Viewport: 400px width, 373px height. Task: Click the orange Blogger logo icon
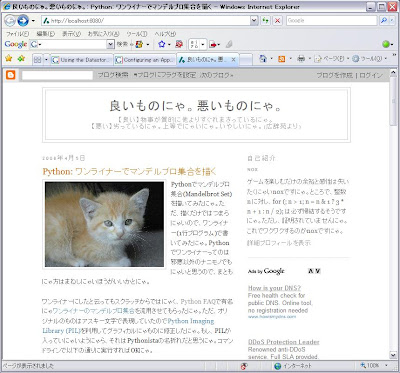11,75
